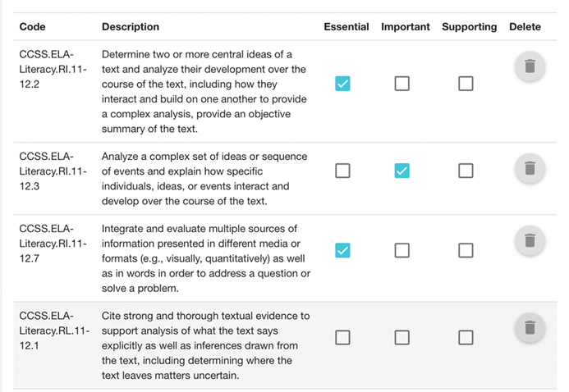
Task: Remove RI.11-12.7 standard using trash icon
Action: (530, 240)
